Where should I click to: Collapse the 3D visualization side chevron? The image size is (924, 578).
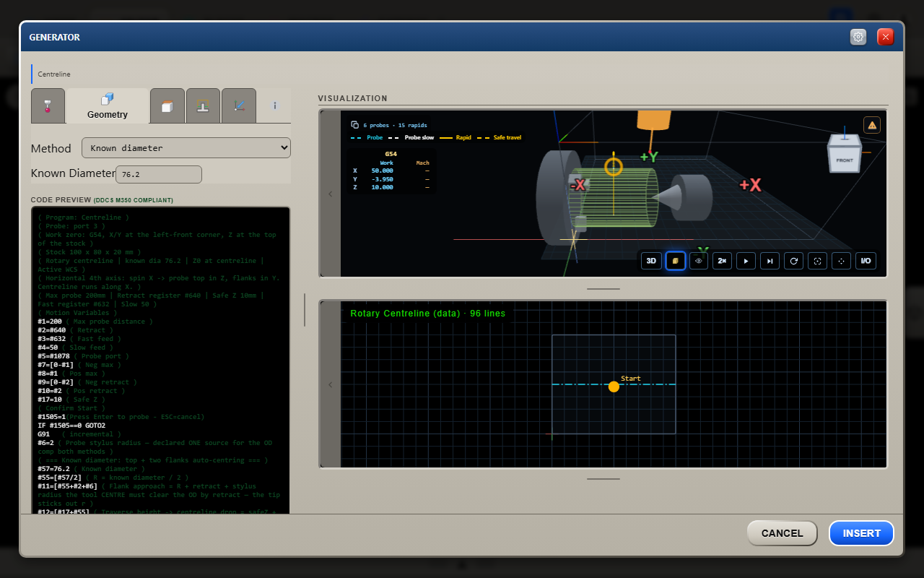coord(331,194)
